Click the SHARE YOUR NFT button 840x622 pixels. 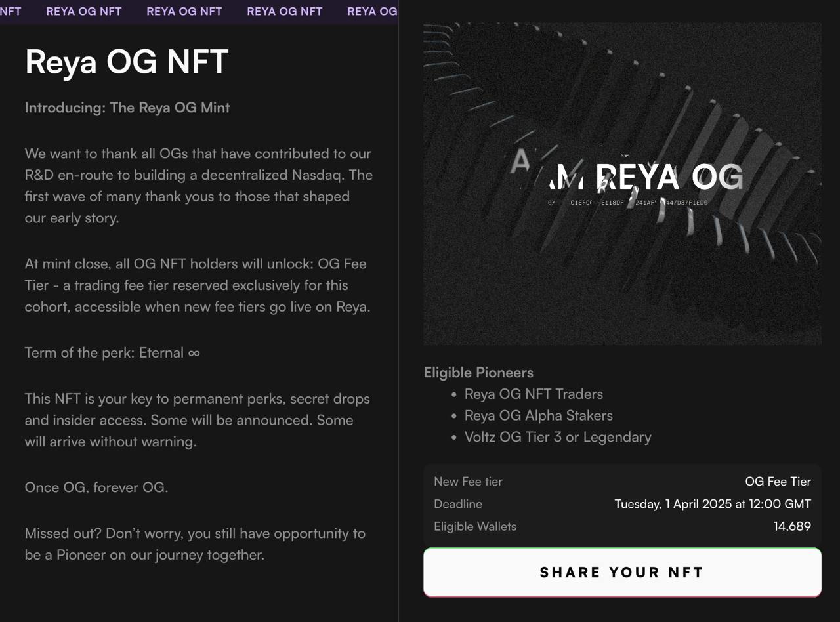pos(622,572)
